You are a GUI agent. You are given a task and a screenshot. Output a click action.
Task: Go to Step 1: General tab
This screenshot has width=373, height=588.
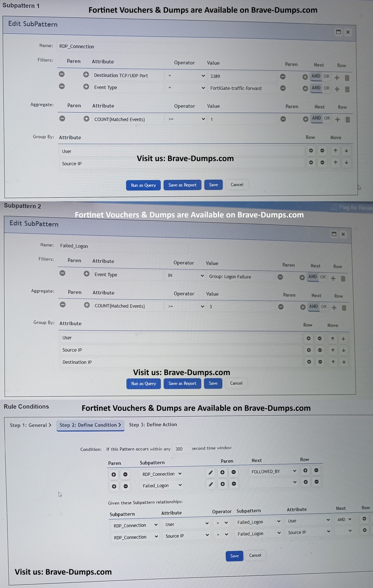tap(30, 425)
